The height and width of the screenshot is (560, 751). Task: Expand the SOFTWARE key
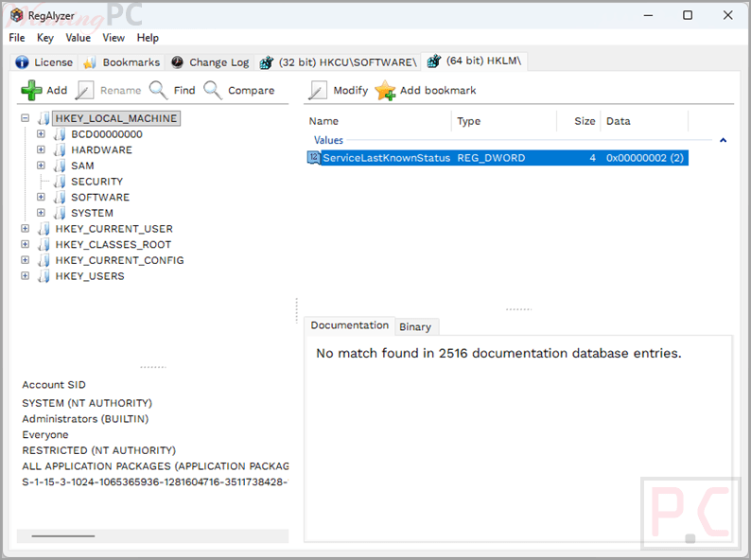point(41,197)
